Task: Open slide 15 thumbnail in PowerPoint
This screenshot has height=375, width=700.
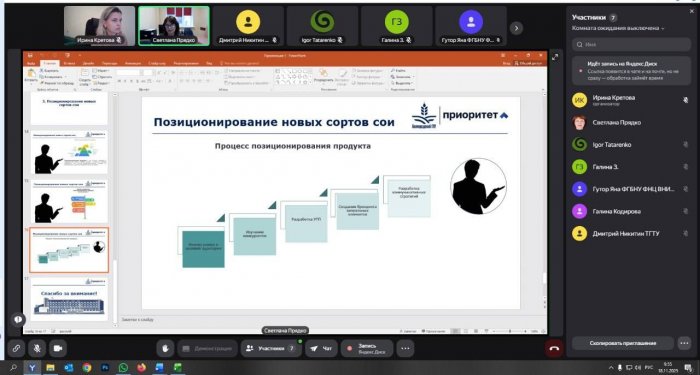Action: [x=69, y=201]
